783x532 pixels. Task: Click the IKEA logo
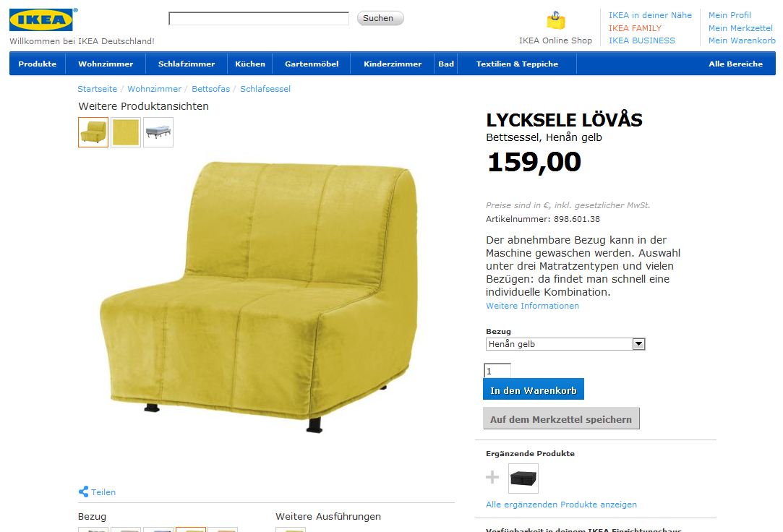tap(41, 20)
